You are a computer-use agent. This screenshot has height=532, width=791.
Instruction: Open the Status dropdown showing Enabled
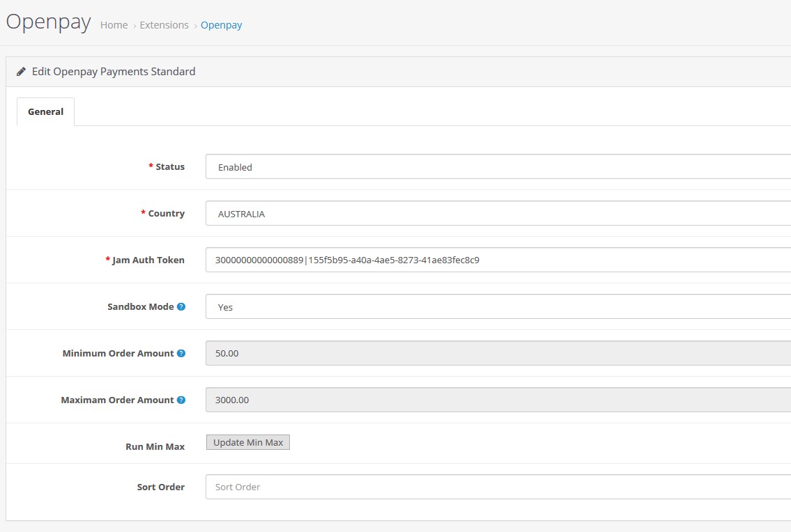tap(498, 167)
